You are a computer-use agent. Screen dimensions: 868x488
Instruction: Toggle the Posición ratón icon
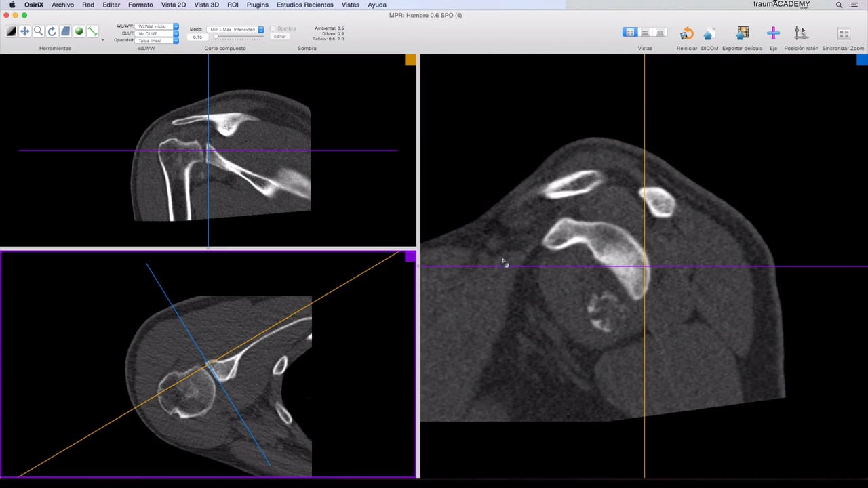(x=801, y=33)
